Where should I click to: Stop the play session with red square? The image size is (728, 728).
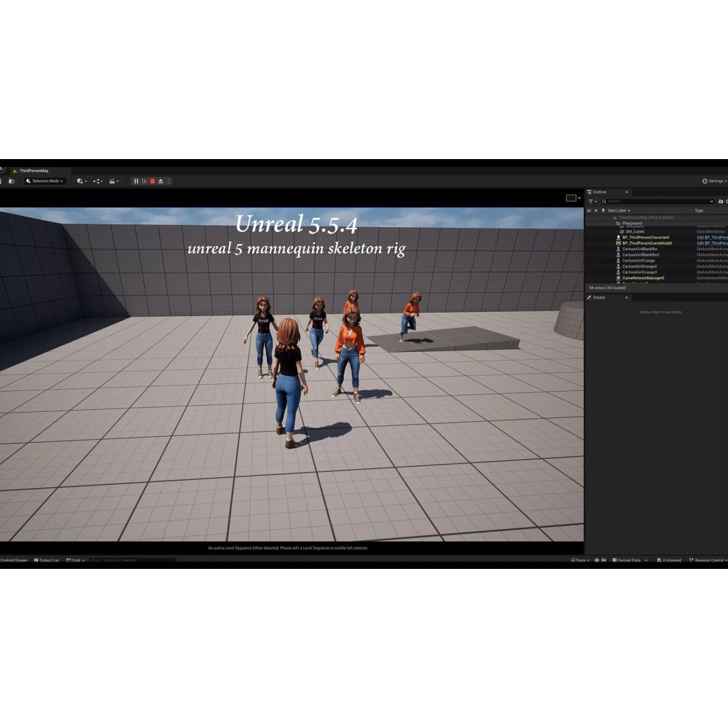pos(152,181)
